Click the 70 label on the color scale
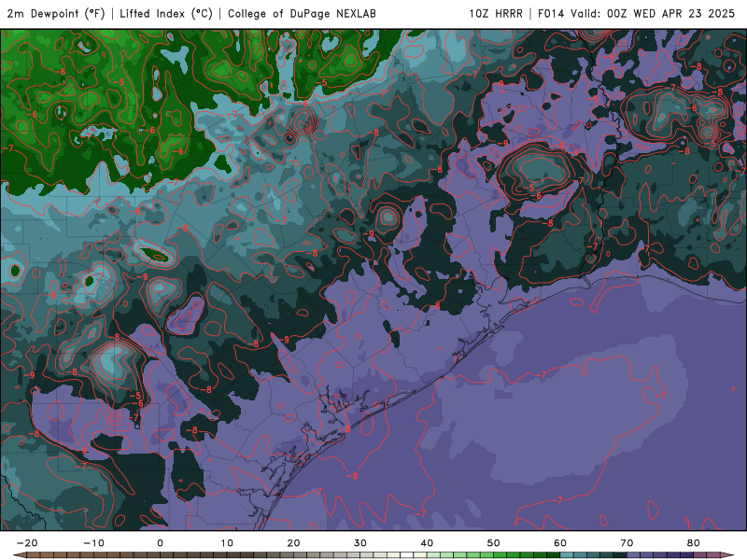 627,543
